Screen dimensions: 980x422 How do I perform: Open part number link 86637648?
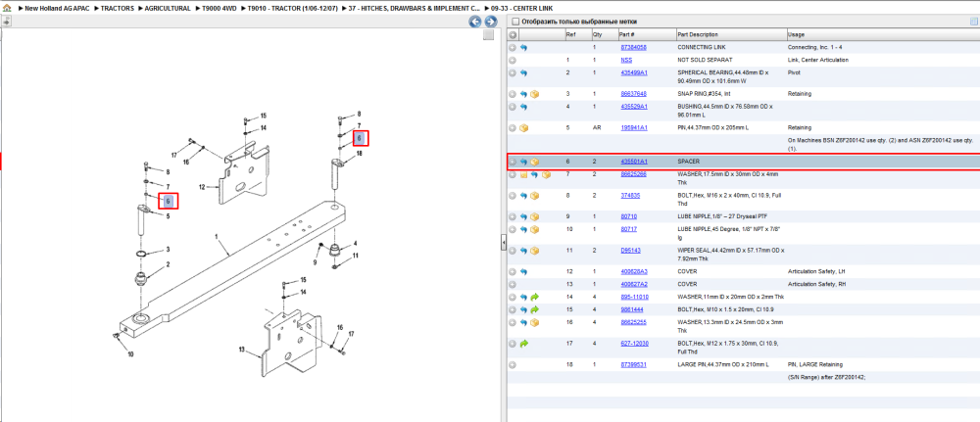point(633,94)
